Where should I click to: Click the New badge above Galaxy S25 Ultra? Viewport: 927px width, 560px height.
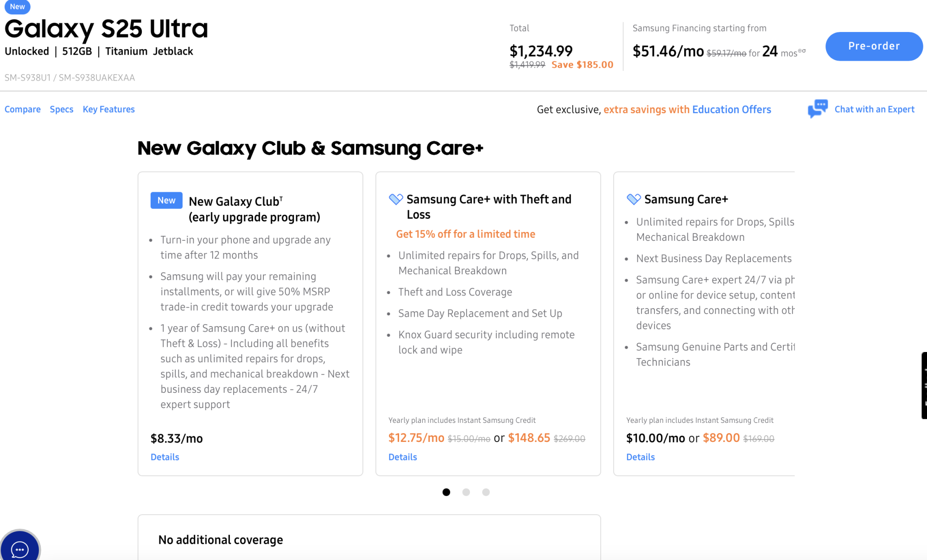point(18,6)
